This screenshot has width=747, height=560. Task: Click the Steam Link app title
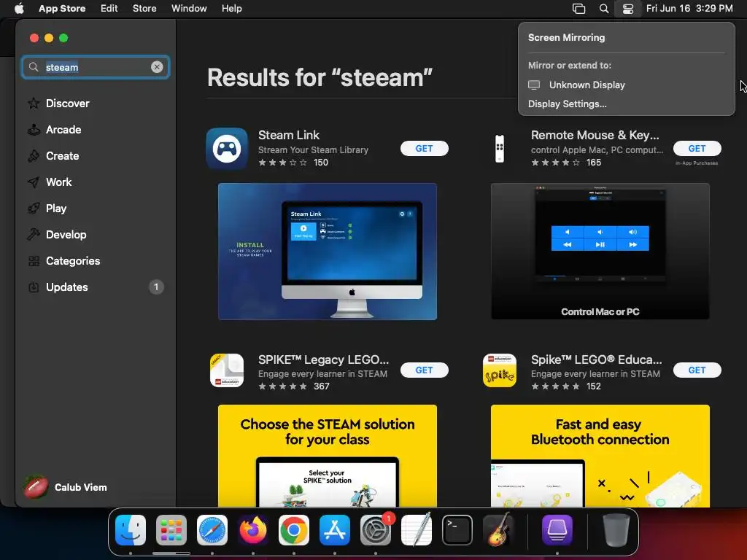tap(289, 135)
